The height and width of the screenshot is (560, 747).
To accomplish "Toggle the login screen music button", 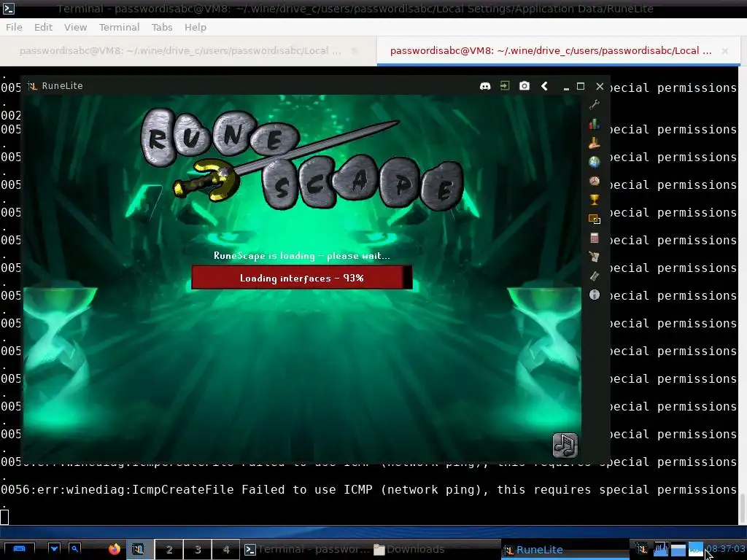I will (565, 446).
